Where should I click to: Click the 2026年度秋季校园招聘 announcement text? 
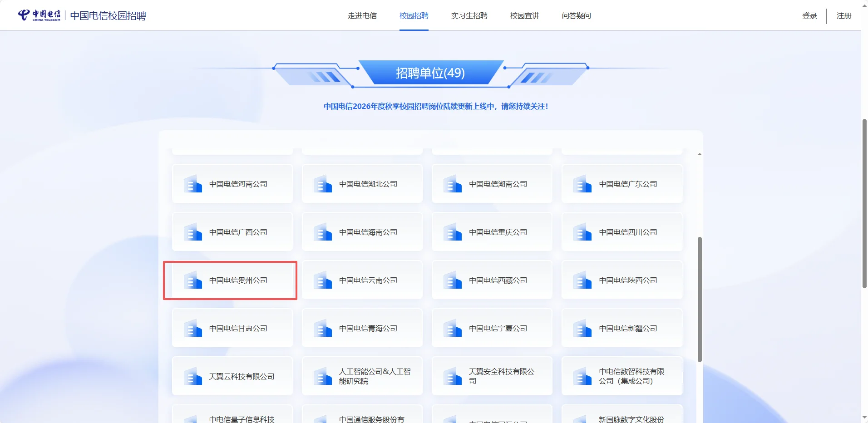pyautogui.click(x=436, y=106)
